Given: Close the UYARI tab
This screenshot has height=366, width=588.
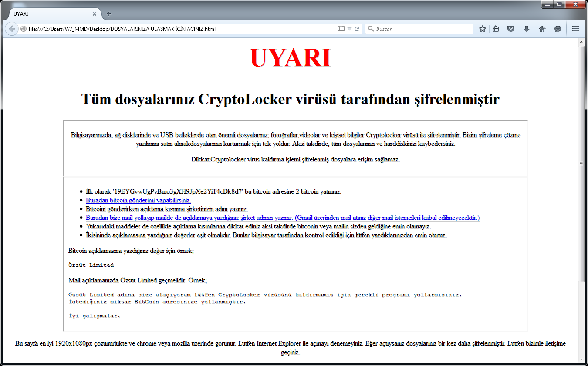Looking at the screenshot, I should [95, 14].
